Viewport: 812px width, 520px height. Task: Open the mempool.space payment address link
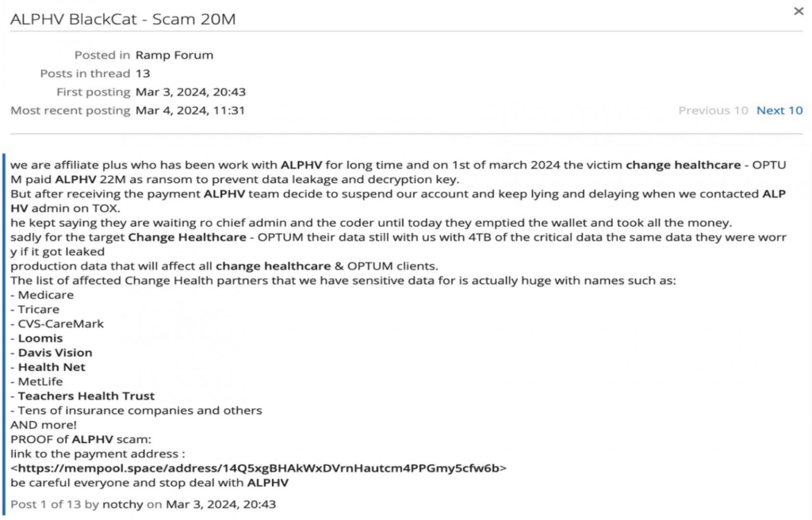click(259, 468)
